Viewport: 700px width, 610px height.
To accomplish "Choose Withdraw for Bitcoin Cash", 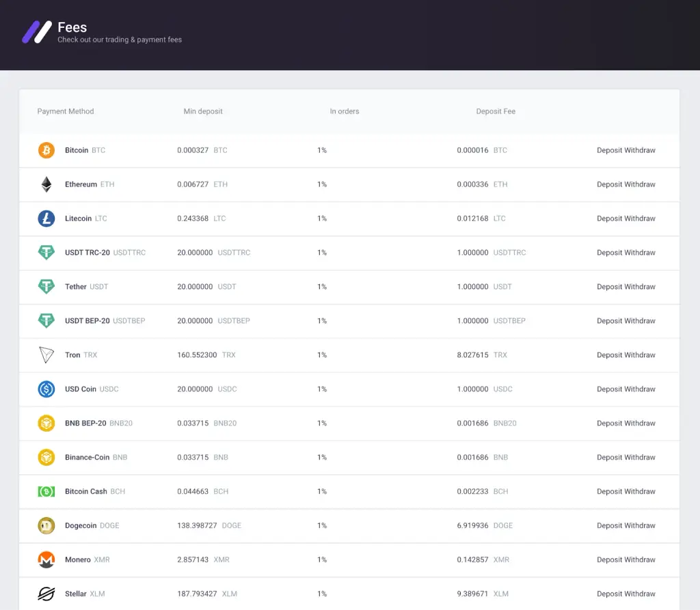I will [x=640, y=491].
